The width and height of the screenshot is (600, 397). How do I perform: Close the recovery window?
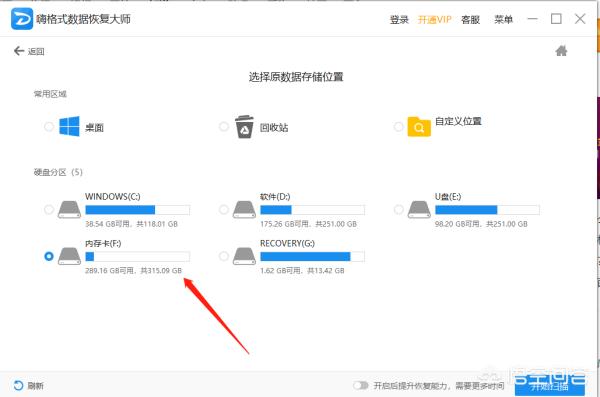click(x=580, y=19)
